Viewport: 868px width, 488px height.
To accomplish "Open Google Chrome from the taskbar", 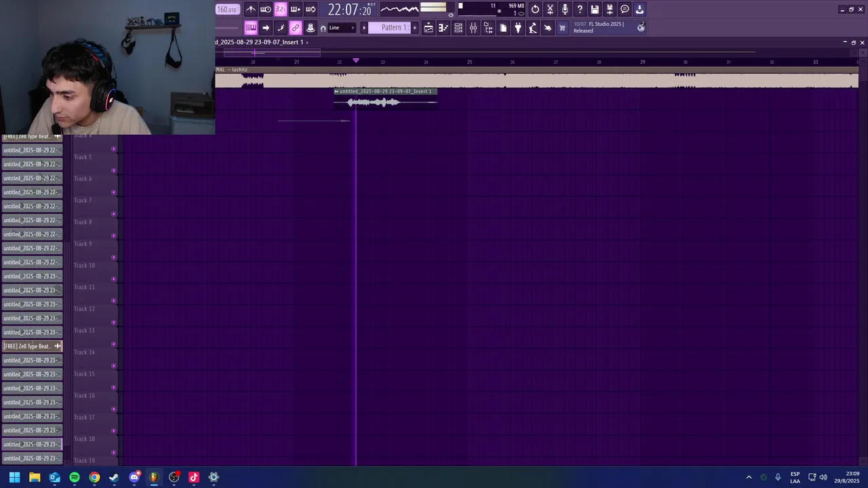I will tap(94, 477).
